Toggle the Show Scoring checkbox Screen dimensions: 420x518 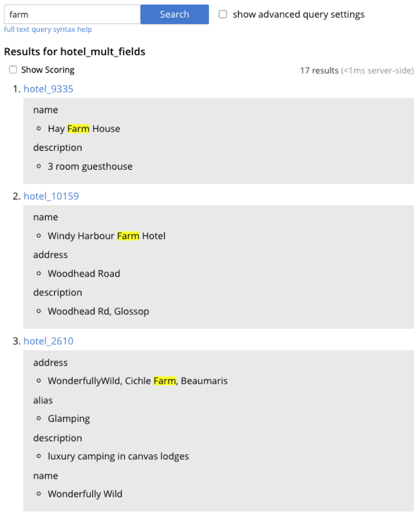13,70
